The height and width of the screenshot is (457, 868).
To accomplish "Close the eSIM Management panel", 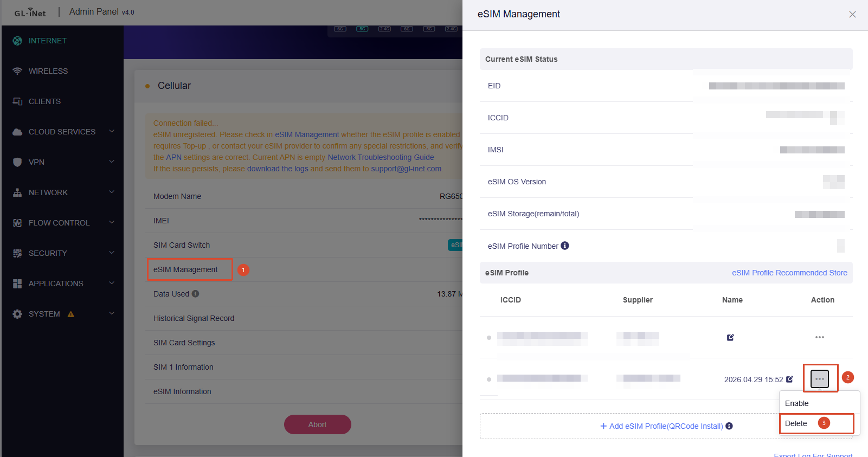I will (x=852, y=15).
